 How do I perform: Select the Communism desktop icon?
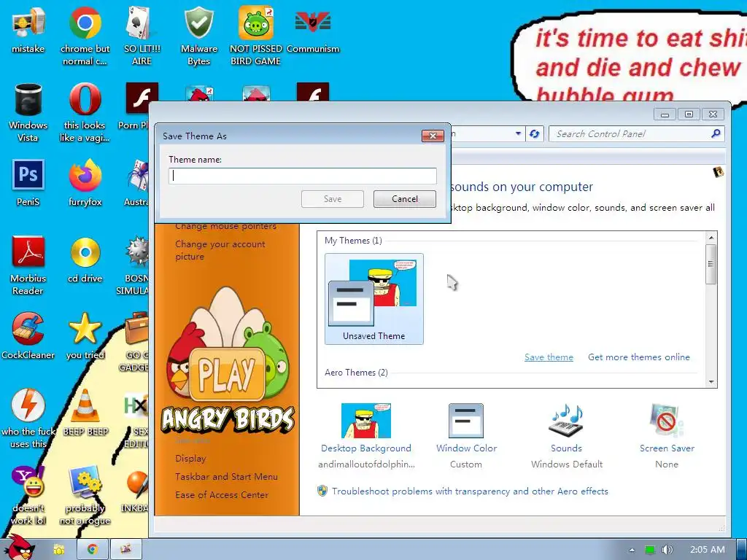click(313, 29)
